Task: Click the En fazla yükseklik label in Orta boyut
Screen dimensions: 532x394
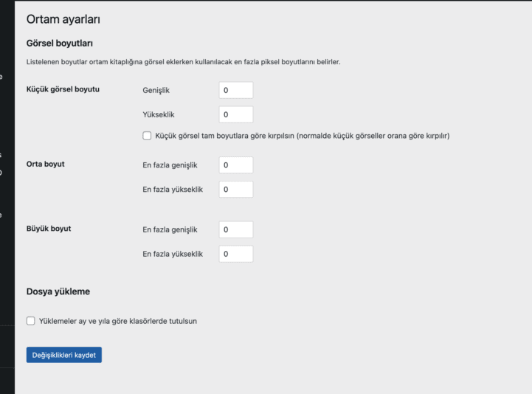Action: point(172,189)
